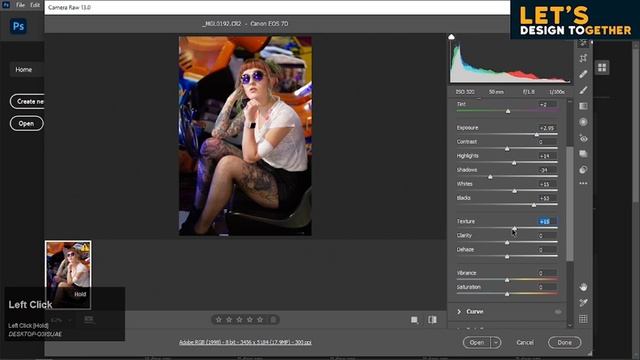Toggle shadow clipping warning on histogram

[x=451, y=37]
